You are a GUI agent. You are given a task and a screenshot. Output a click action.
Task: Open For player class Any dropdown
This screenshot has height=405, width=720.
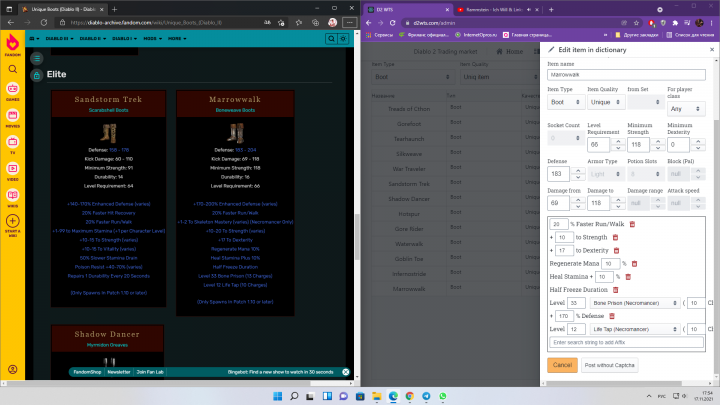tap(685, 109)
